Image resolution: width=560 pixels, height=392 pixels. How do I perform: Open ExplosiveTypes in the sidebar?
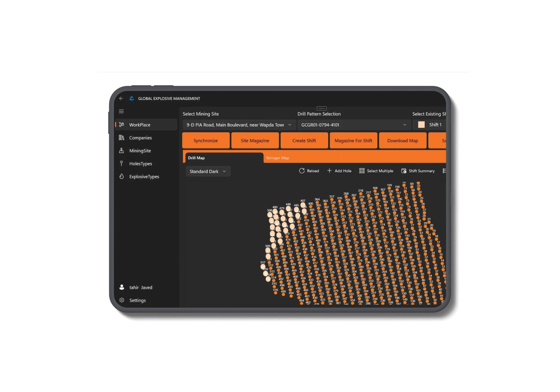pos(144,177)
